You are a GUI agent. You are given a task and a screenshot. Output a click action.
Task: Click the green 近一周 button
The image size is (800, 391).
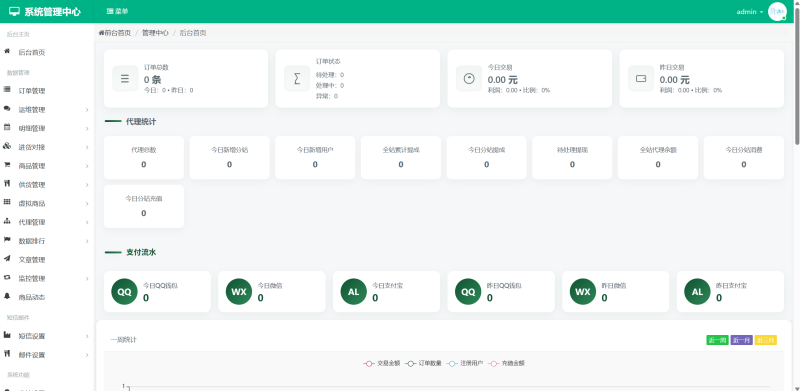(x=717, y=340)
